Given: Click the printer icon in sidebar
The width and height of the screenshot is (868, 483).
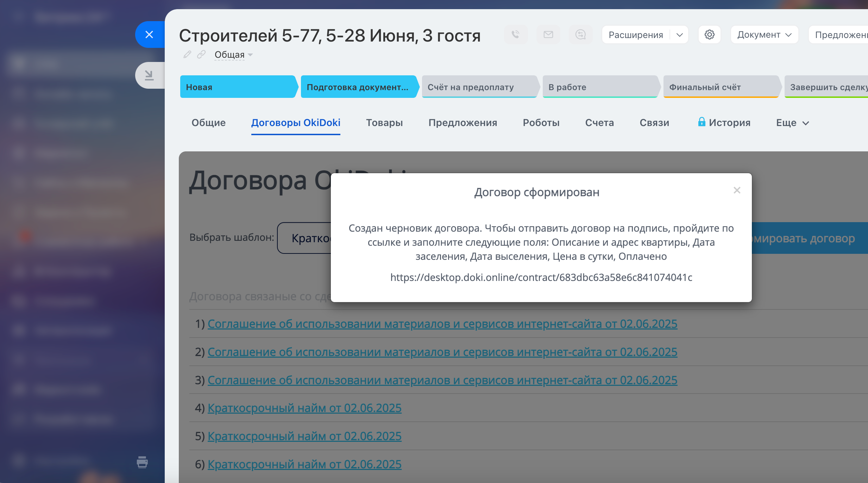Looking at the screenshot, I should (x=142, y=462).
